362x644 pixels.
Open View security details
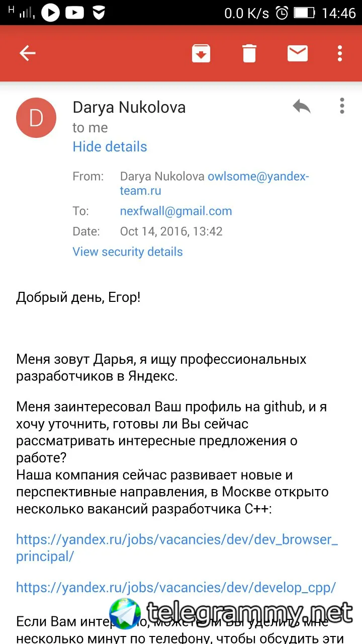128,252
